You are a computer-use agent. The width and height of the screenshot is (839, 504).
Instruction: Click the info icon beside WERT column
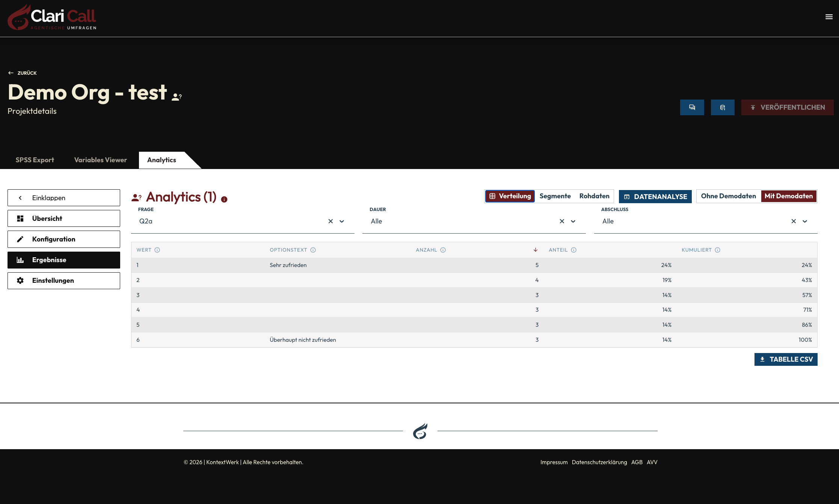coord(158,250)
